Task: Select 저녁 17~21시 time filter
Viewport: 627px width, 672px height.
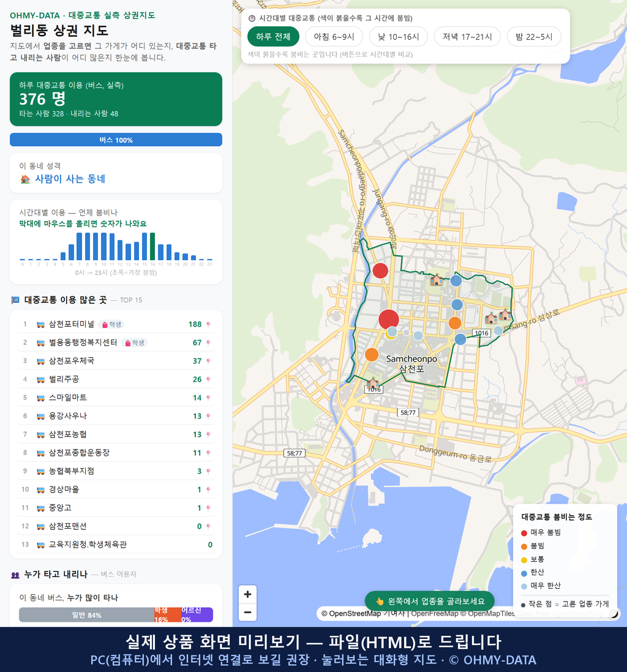Action: coord(467,37)
